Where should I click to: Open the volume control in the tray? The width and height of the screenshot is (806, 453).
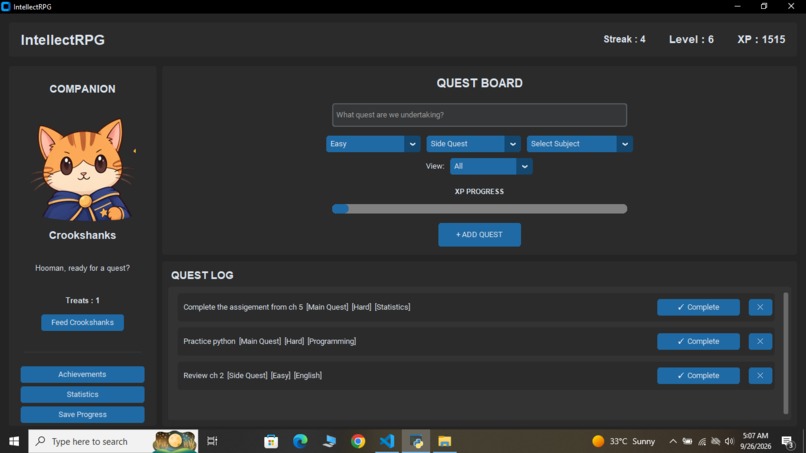(729, 441)
